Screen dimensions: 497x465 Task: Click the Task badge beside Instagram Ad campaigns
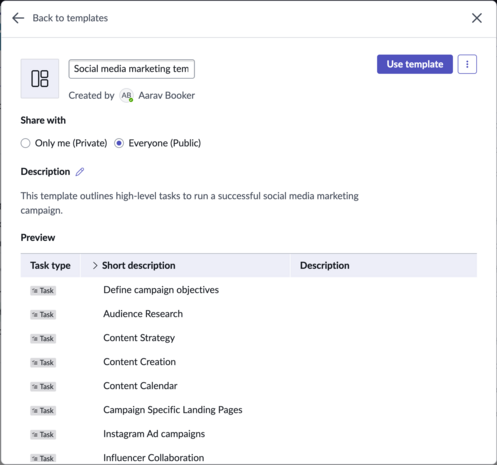click(x=43, y=434)
